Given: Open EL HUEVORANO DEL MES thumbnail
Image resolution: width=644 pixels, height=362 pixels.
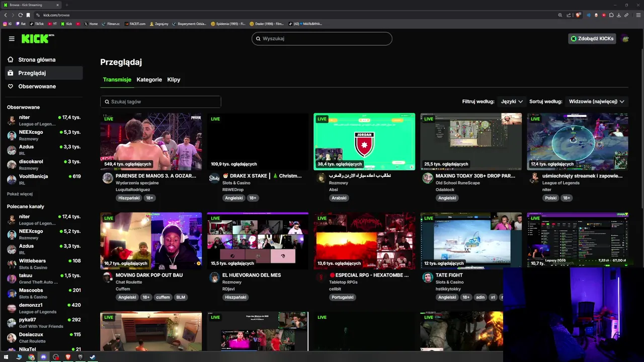Looking at the screenshot, I should point(258,241).
